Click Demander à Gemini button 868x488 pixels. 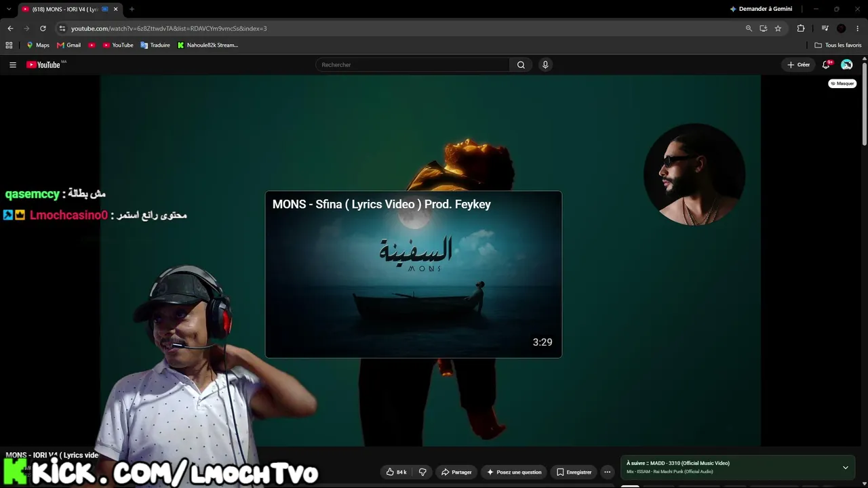coord(761,9)
